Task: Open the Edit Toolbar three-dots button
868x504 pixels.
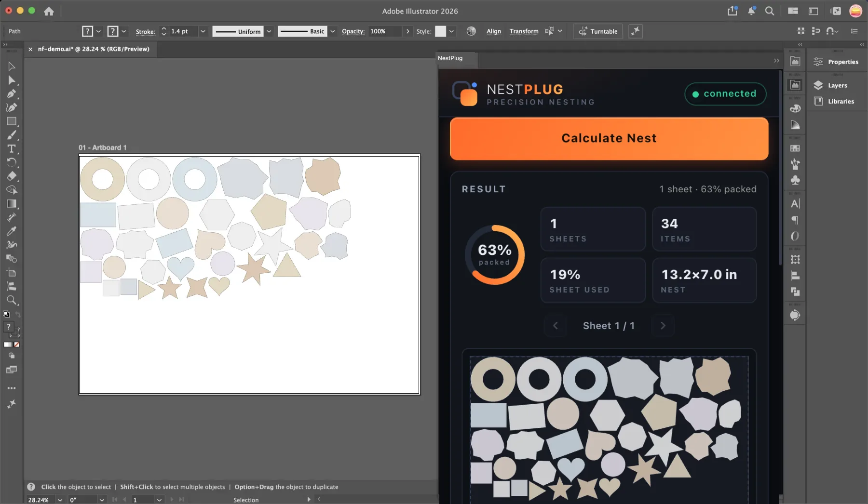Action: pos(12,388)
